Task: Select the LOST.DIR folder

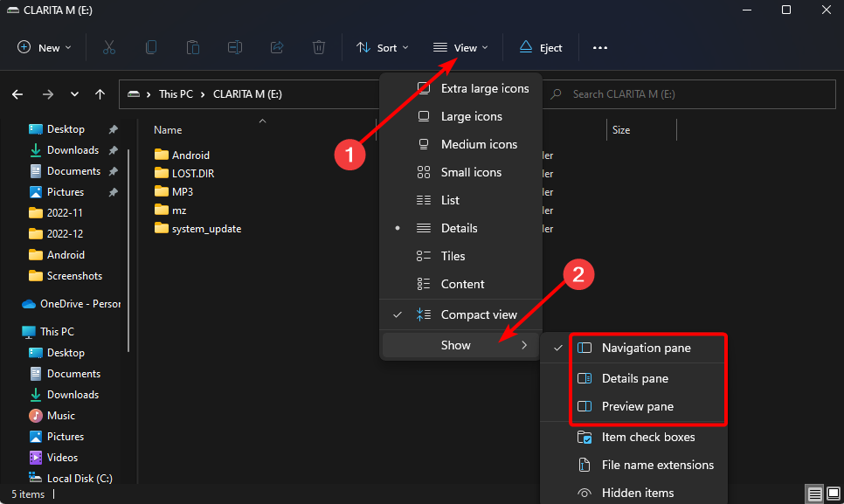Action: click(184, 173)
